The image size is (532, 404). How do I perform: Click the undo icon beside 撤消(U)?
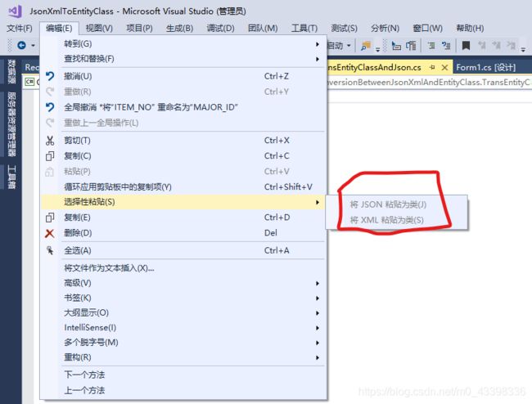[x=50, y=76]
